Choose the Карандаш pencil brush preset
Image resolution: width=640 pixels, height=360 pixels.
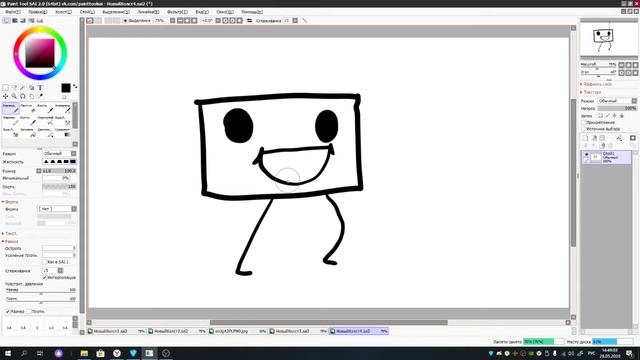click(x=11, y=108)
